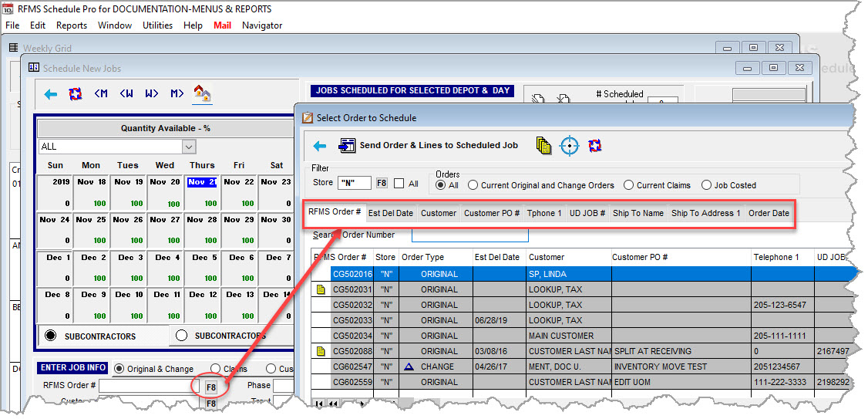Click Send Order & Lines to Scheduled Job

(x=429, y=145)
